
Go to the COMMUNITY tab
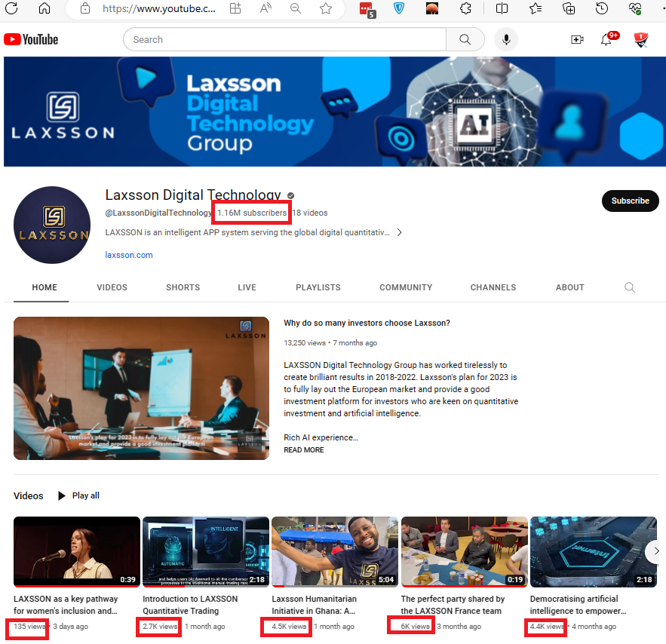(406, 287)
